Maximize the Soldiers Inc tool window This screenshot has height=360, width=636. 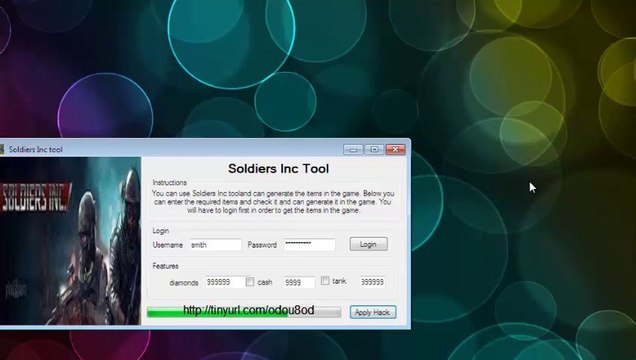tap(374, 150)
